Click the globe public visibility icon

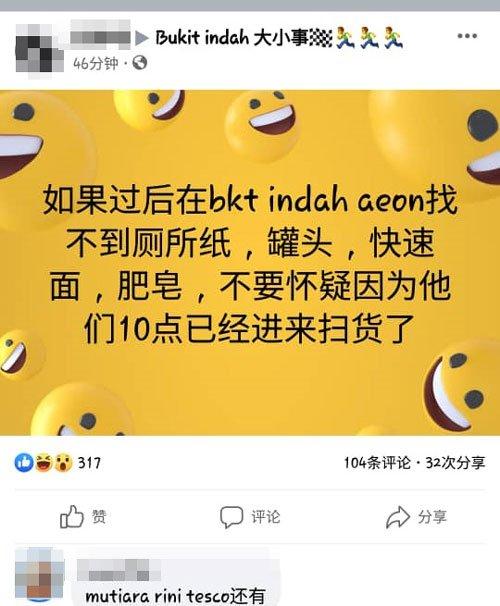click(139, 63)
